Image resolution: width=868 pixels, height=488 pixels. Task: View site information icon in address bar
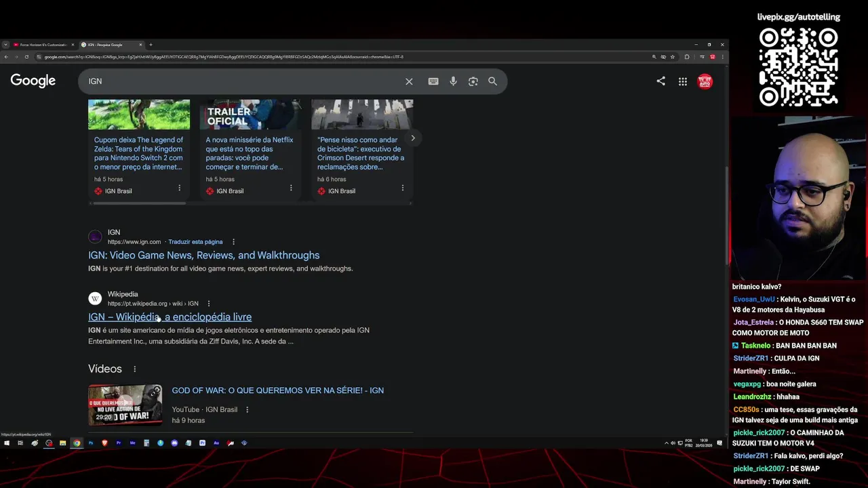[39, 57]
